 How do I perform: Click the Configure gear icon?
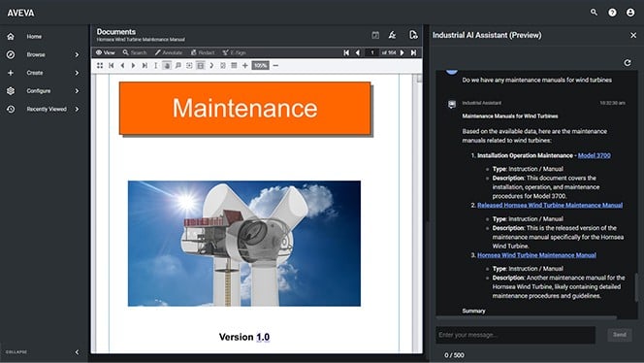coord(11,91)
